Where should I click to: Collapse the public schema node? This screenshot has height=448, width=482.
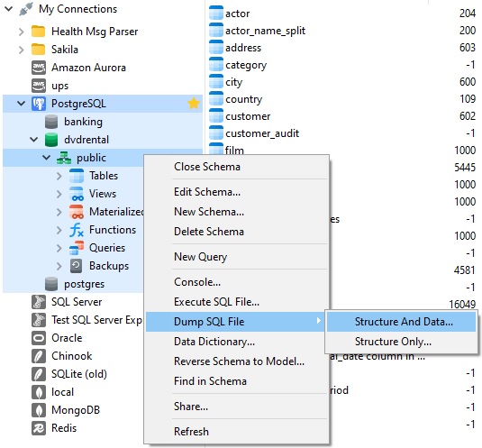tap(47, 158)
